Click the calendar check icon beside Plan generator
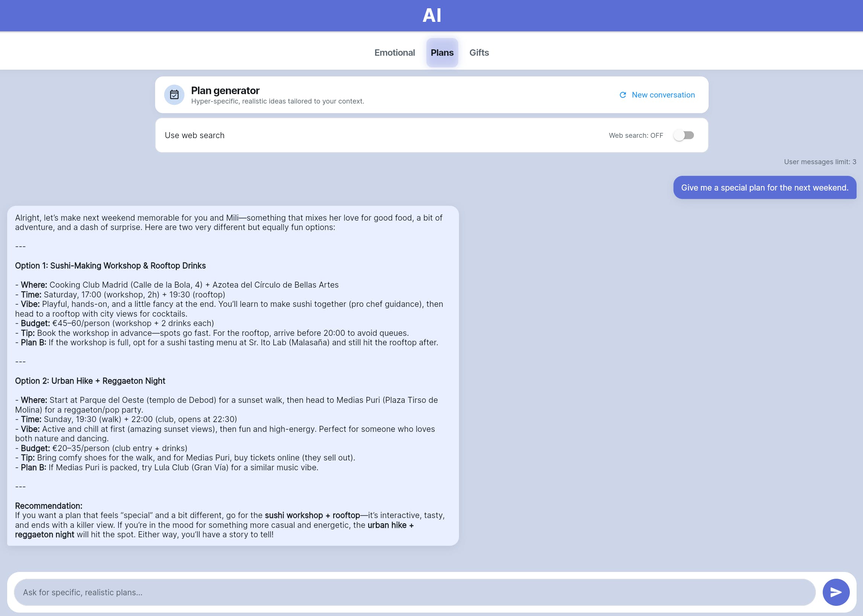The height and width of the screenshot is (616, 863). (x=174, y=95)
